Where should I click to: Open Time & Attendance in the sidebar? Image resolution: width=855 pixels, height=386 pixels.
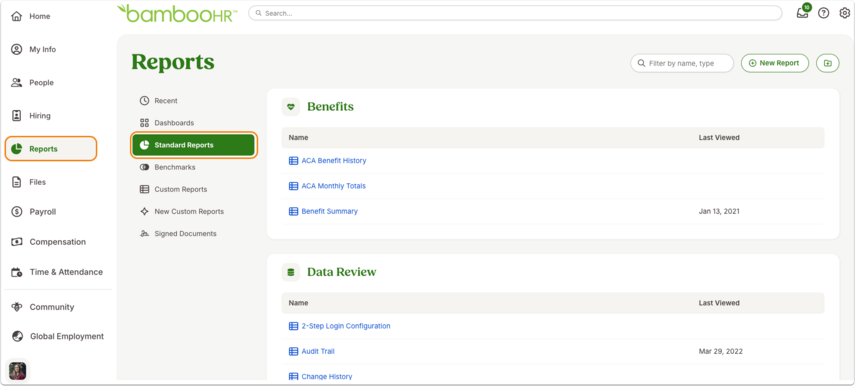66,272
